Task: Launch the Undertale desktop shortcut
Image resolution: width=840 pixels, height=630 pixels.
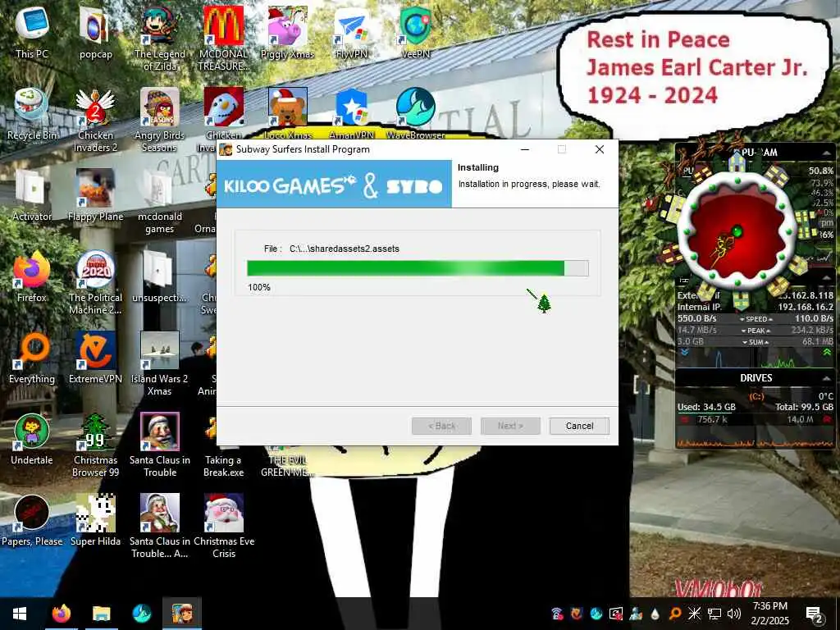Action: pos(32,440)
